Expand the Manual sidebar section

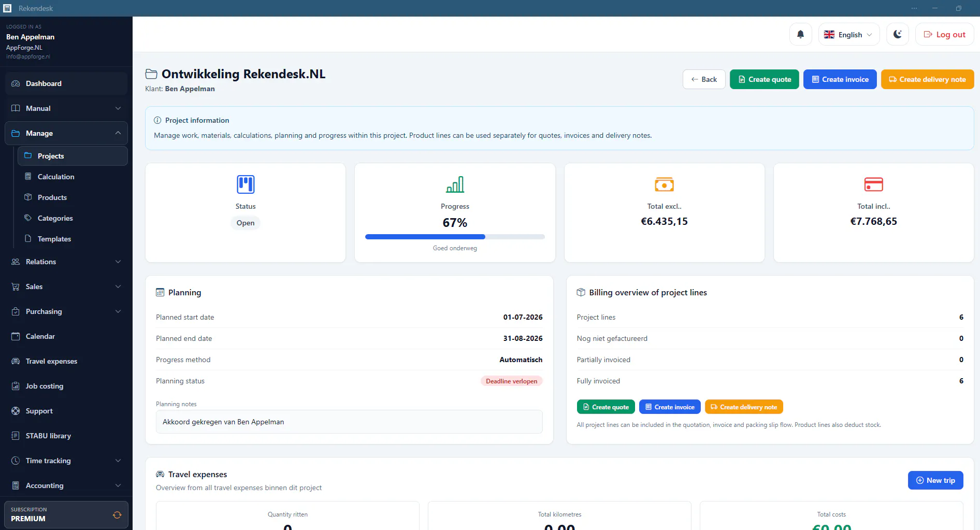(66, 108)
